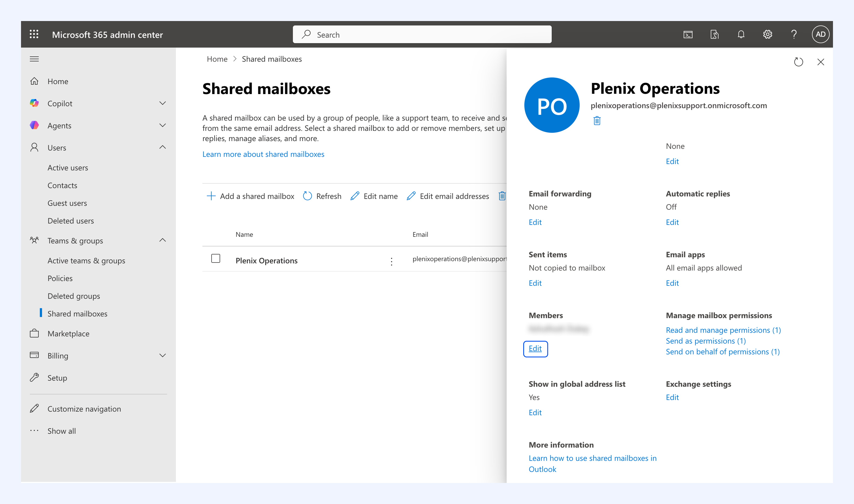Click Add a shared mailbox
Screen dimensions: 854x504
click(x=250, y=196)
